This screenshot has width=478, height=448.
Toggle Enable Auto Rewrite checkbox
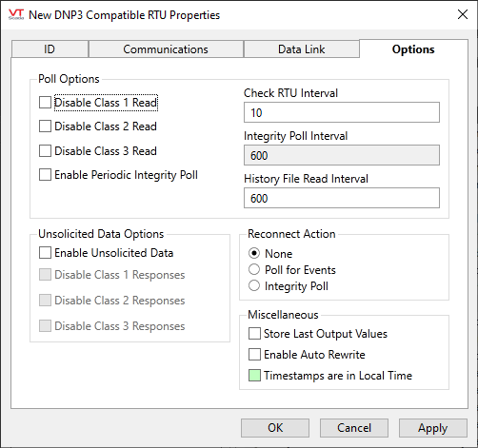click(254, 355)
